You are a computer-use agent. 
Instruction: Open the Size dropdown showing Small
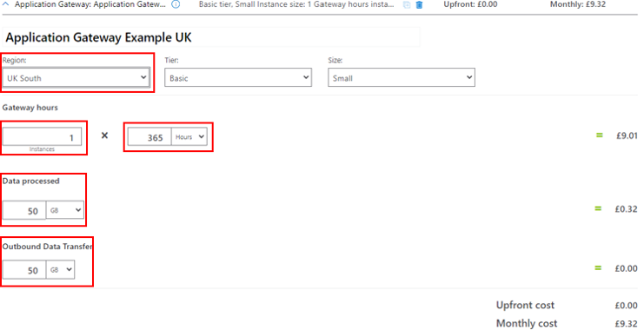[402, 77]
